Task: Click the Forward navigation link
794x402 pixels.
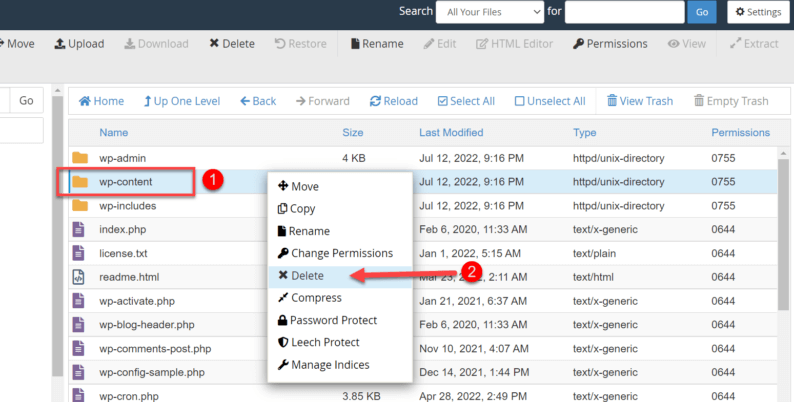Action: (323, 101)
